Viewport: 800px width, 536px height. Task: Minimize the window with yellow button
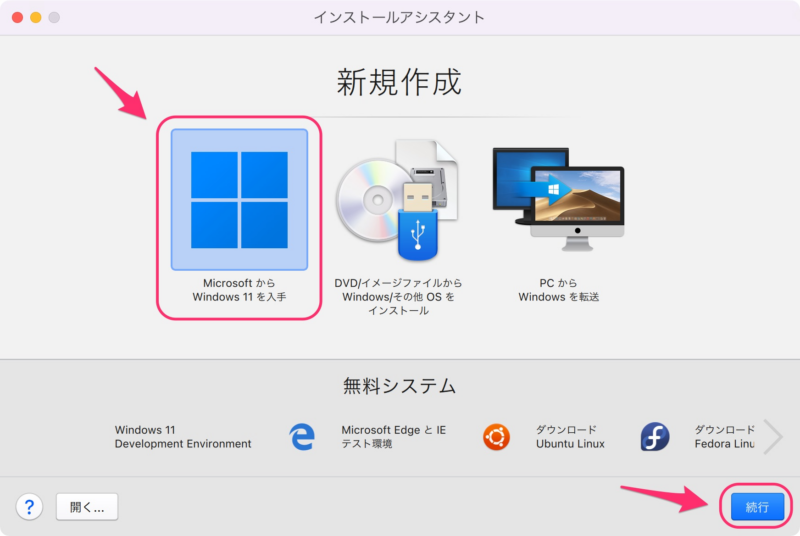(x=36, y=17)
